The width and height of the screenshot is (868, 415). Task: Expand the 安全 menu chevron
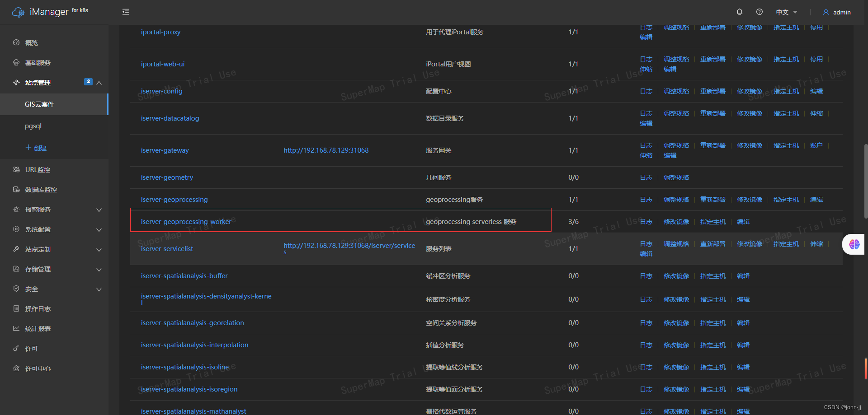point(99,289)
